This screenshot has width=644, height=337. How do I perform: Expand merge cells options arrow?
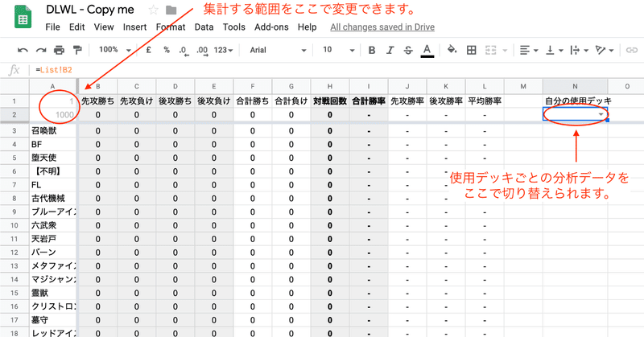(506, 51)
